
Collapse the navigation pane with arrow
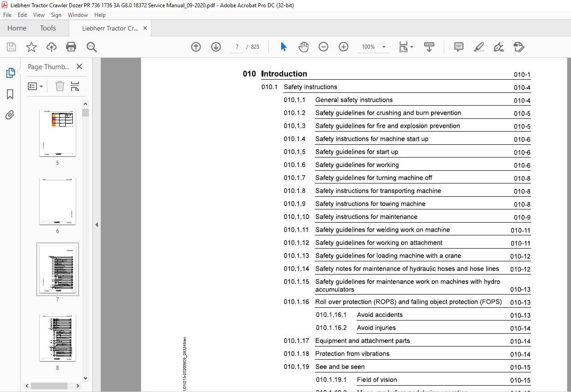pyautogui.click(x=96, y=224)
